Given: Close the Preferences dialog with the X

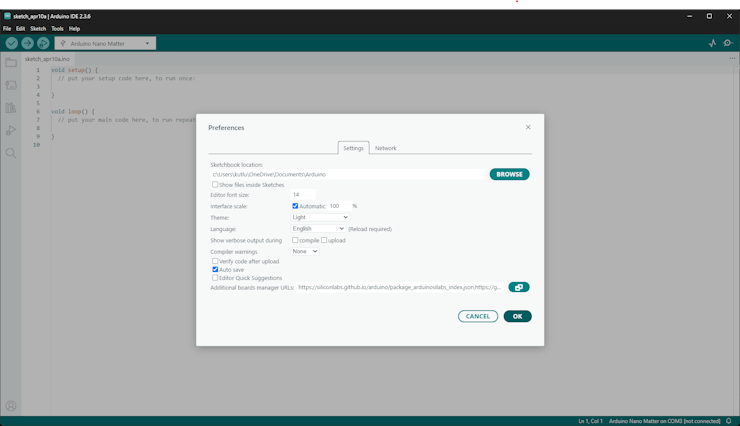Looking at the screenshot, I should point(528,127).
